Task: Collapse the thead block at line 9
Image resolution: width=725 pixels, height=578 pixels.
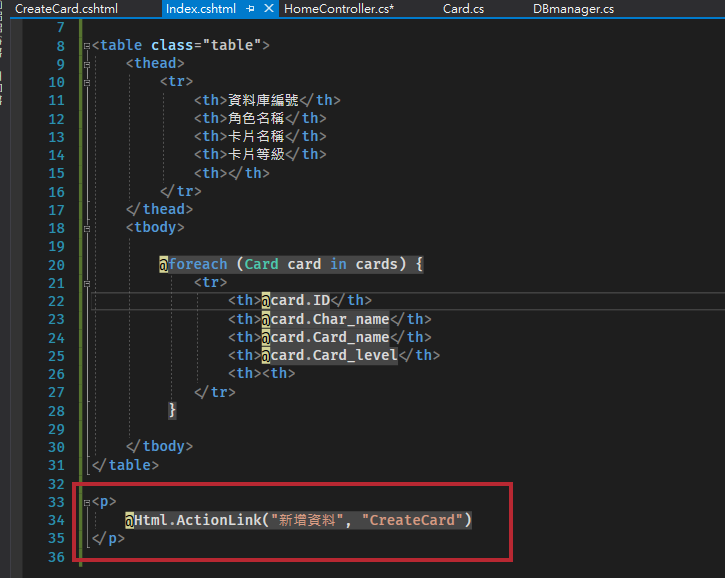Action: click(x=87, y=64)
